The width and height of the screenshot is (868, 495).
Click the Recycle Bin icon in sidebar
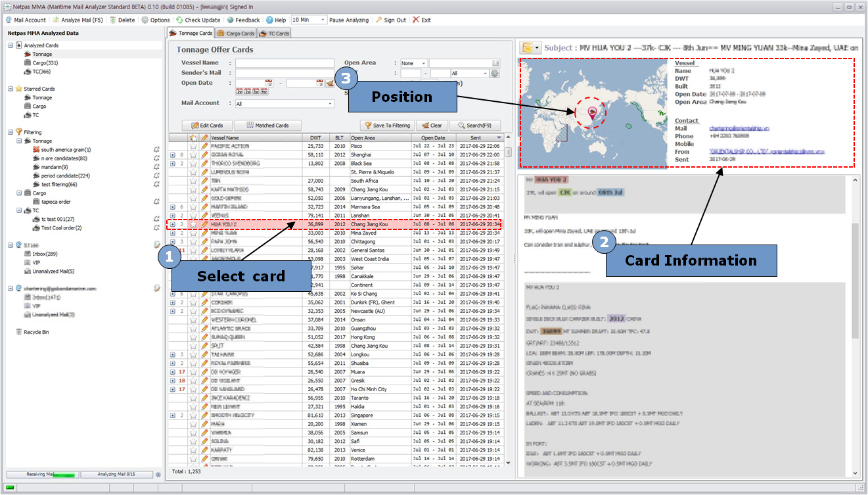point(18,332)
